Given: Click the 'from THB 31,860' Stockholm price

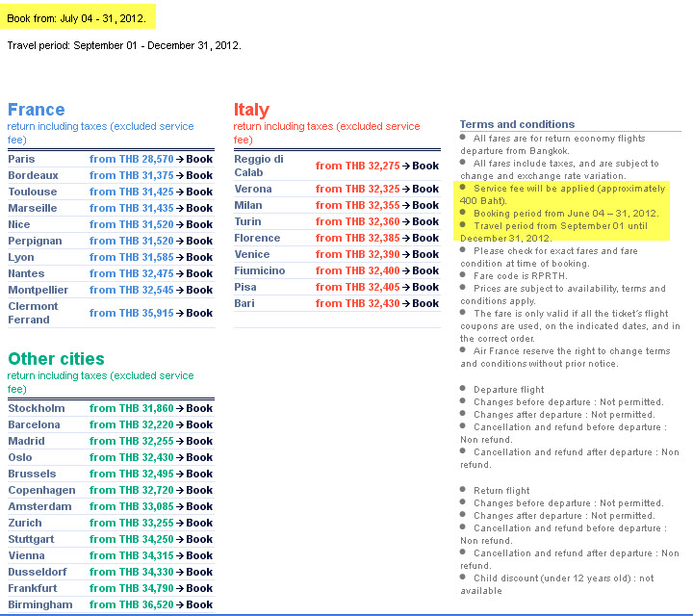Looking at the screenshot, I should coord(131,408).
